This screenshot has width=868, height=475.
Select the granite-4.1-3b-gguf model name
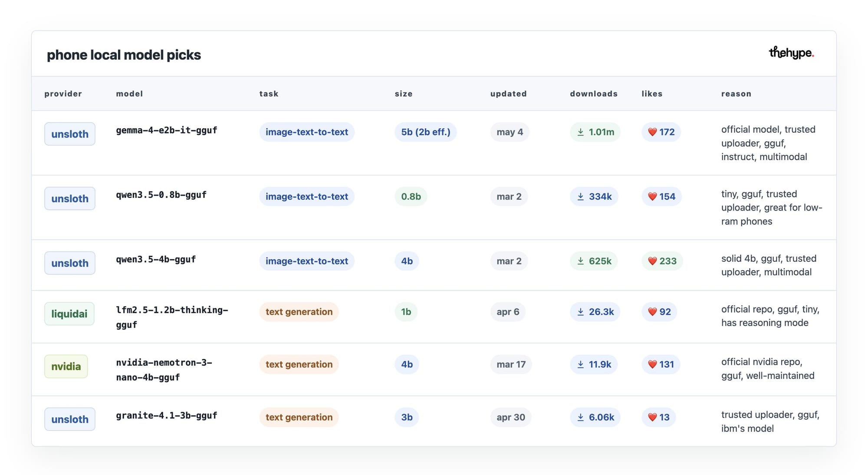[167, 416]
